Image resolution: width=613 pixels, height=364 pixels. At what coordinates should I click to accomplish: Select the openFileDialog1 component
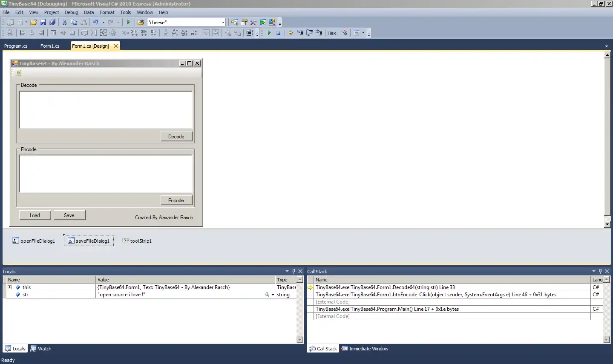(x=34, y=241)
